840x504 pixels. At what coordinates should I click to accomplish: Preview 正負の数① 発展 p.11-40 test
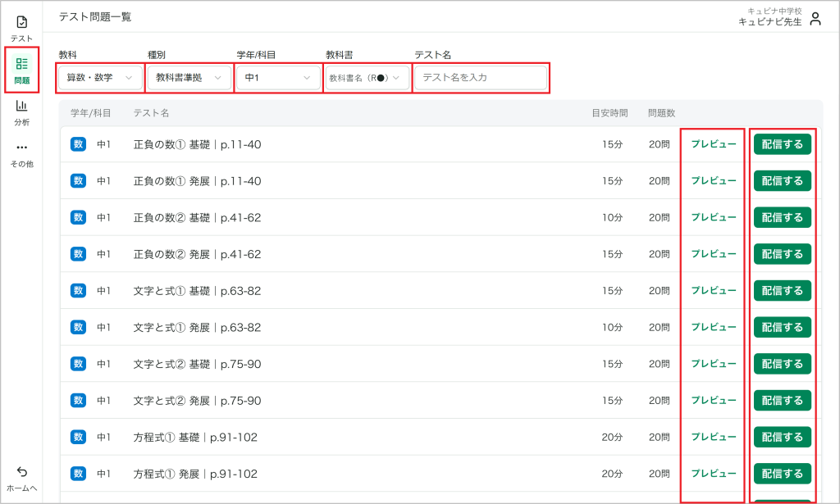(714, 181)
